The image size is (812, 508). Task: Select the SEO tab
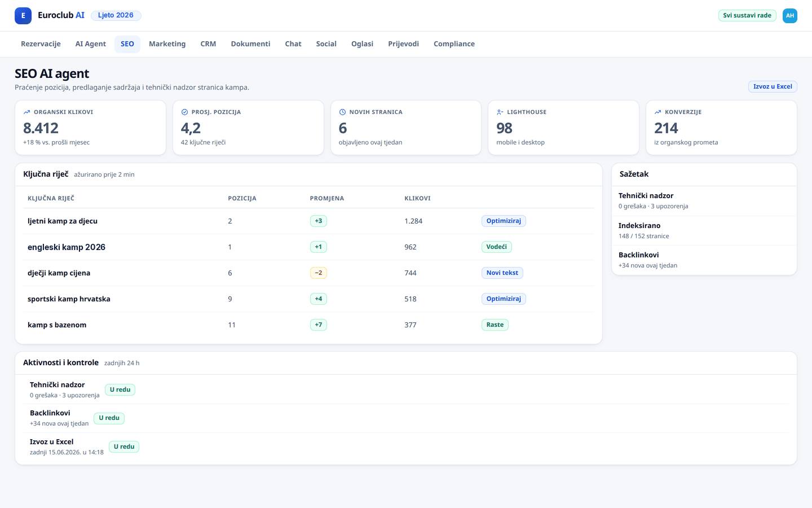127,44
